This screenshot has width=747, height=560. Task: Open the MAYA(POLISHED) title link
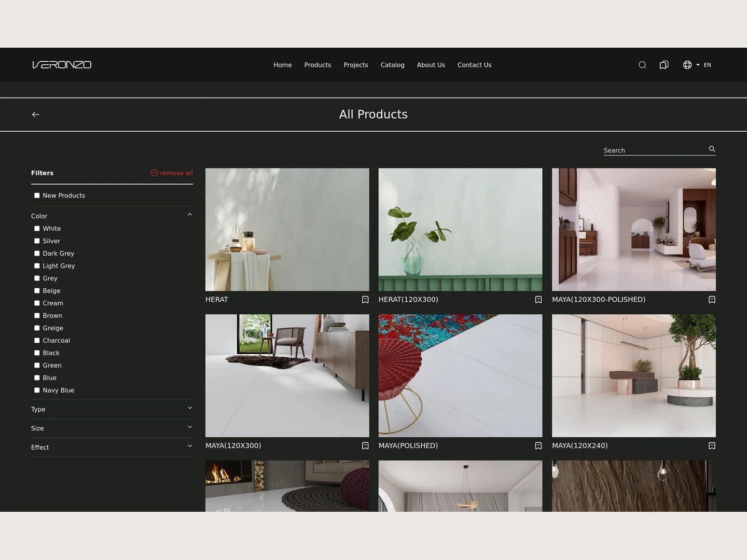408,446
